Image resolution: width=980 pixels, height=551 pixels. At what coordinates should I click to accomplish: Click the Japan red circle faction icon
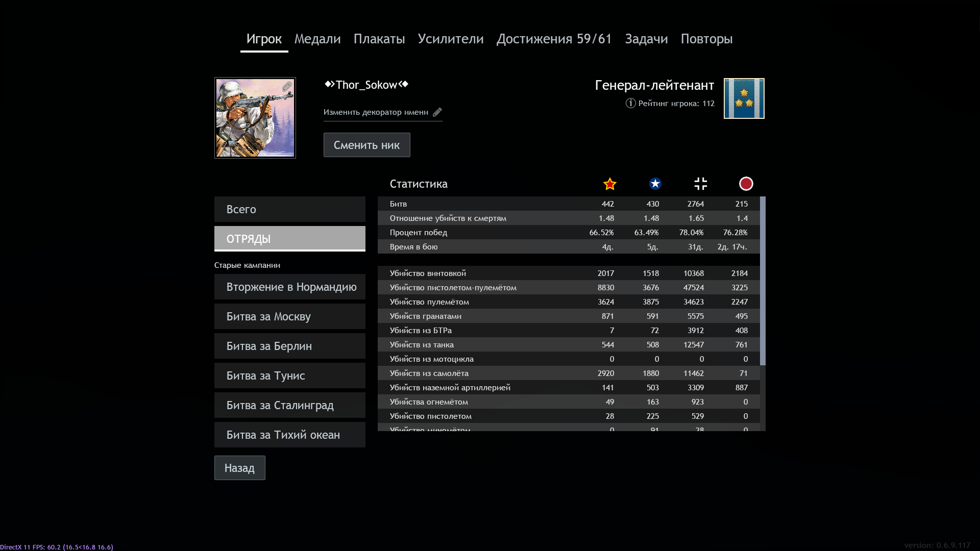pos(746,184)
